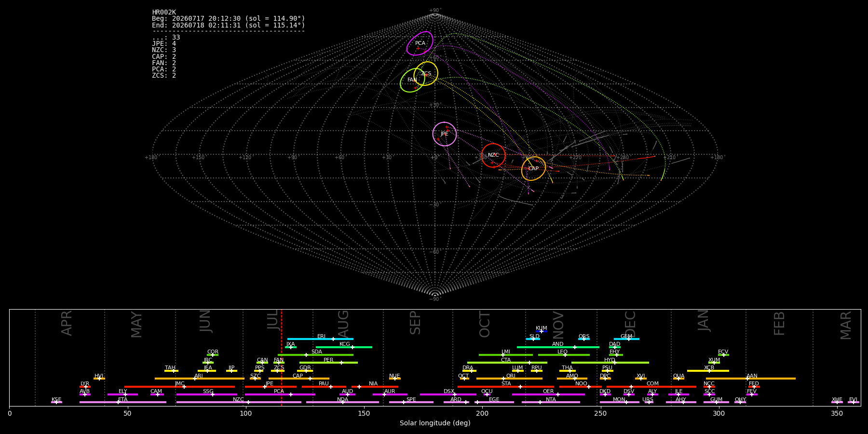The width and height of the screenshot is (868, 434).
Task: Click the Beg: 20260717 20:12:30 timestamp line
Action: point(229,19)
